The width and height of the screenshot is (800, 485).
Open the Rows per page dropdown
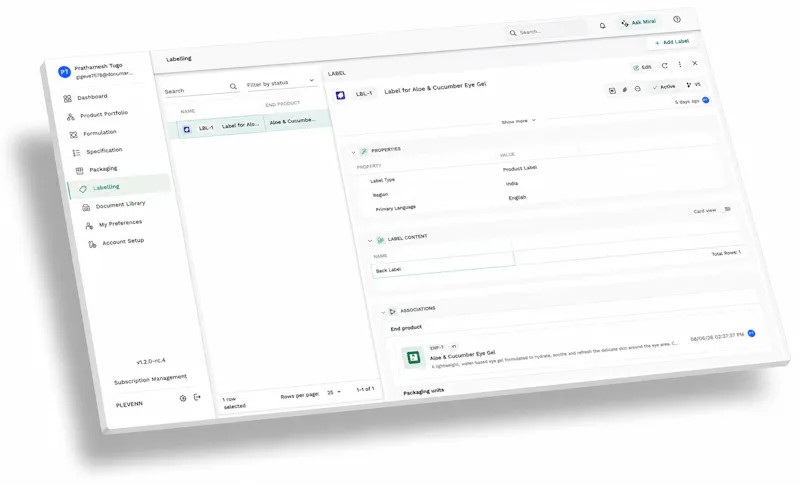coord(334,392)
